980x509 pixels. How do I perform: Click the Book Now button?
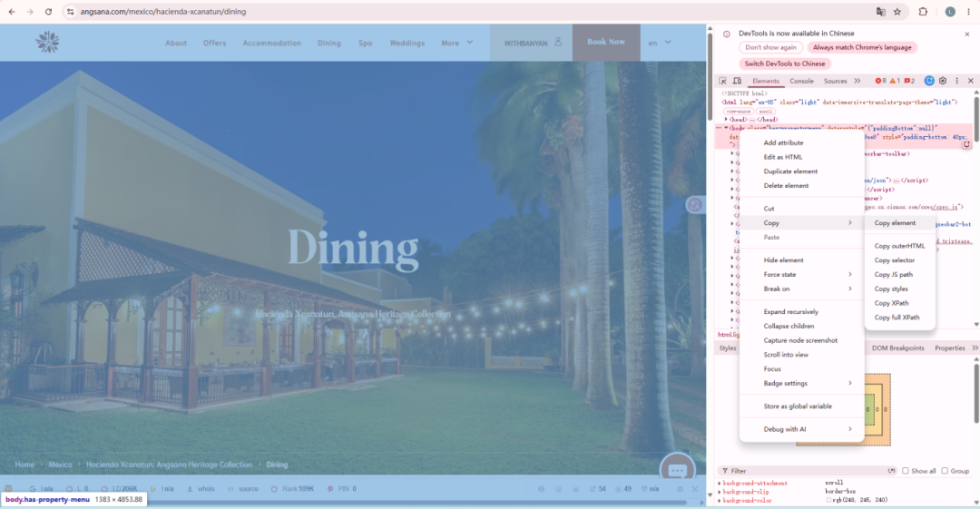pos(605,42)
